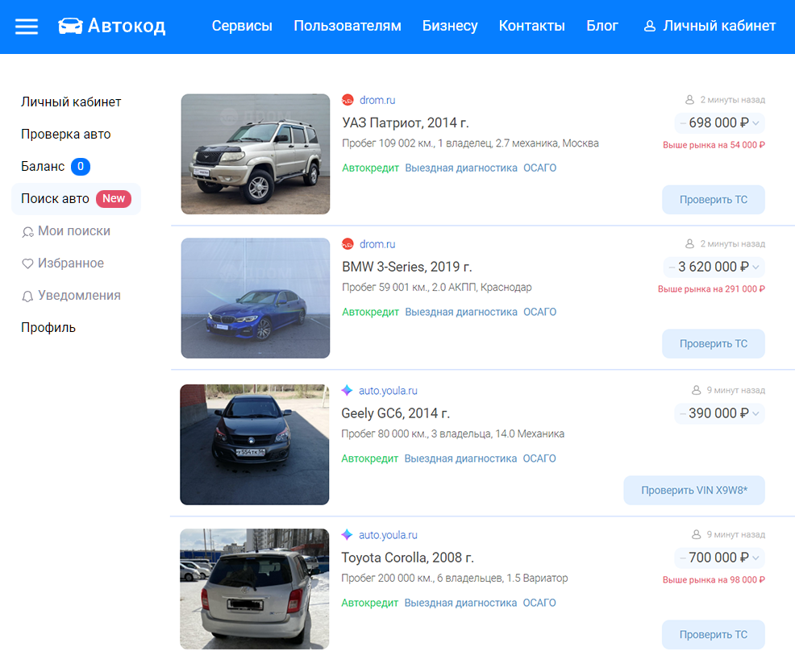This screenshot has width=795, height=672.
Task: Open the Toyota Corolla, 2008 г. listing title
Action: tap(408, 558)
